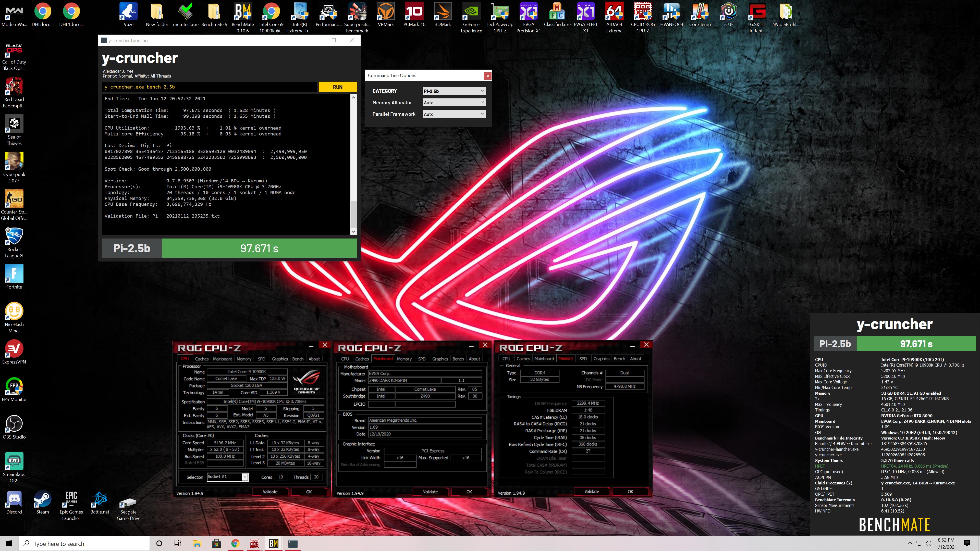Screen dimensions: 980x551
Task: Click the yellow RUN button in y-cruncher
Action: point(337,87)
